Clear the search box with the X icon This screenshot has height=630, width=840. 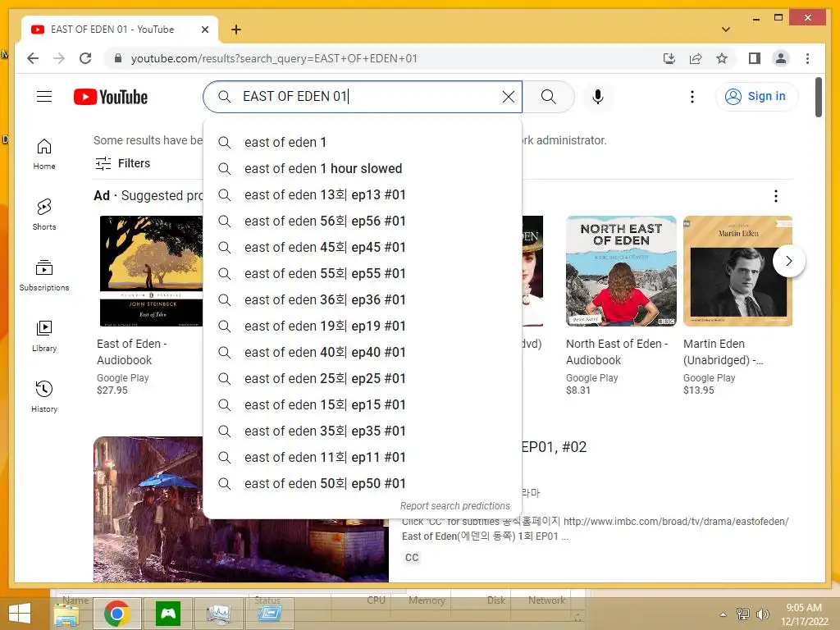coord(508,97)
